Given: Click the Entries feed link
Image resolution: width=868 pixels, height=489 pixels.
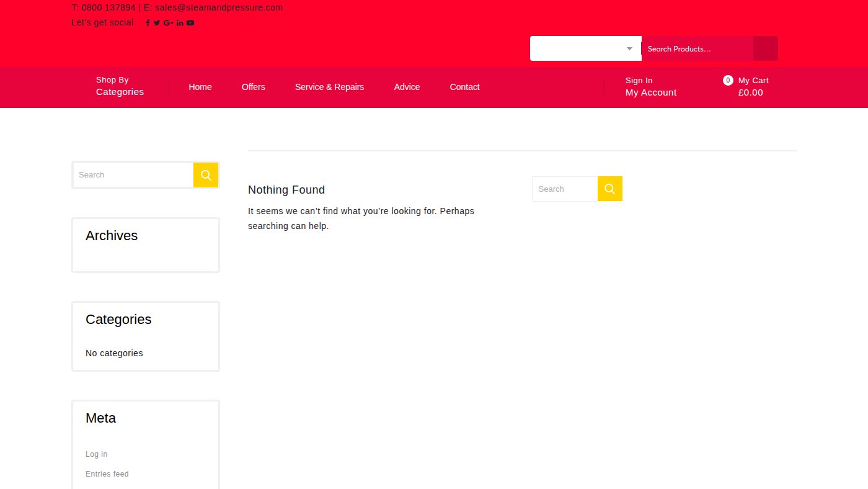Looking at the screenshot, I should [x=107, y=474].
